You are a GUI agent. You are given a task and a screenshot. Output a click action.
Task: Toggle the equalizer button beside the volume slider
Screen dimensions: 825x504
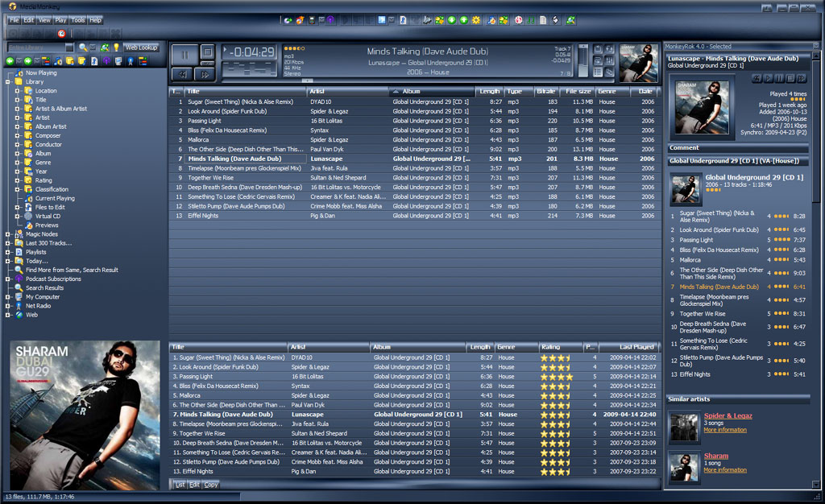609,60
